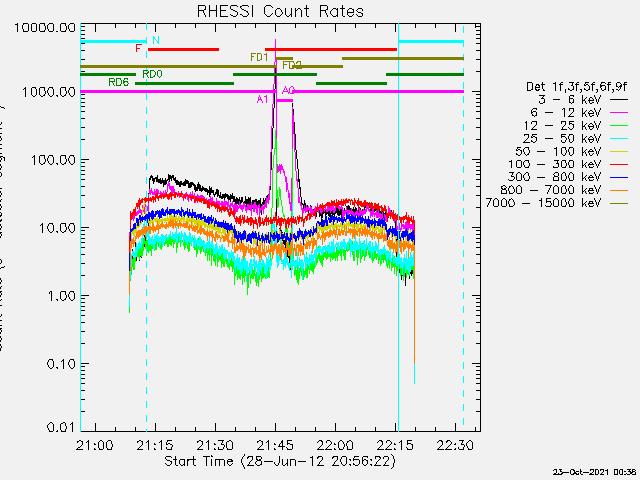Click the cyan line swatch for 25 - 50 keV
Viewport: 640px width, 480px height.
(619, 138)
